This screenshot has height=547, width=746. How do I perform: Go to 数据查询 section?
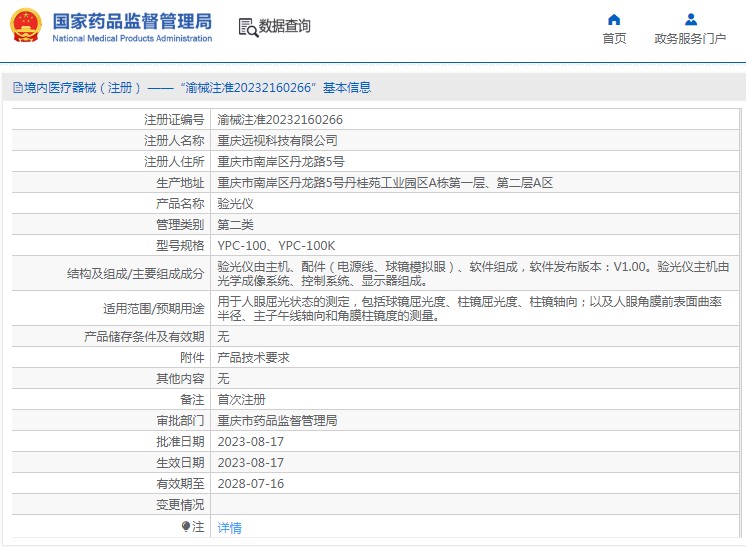click(x=285, y=27)
